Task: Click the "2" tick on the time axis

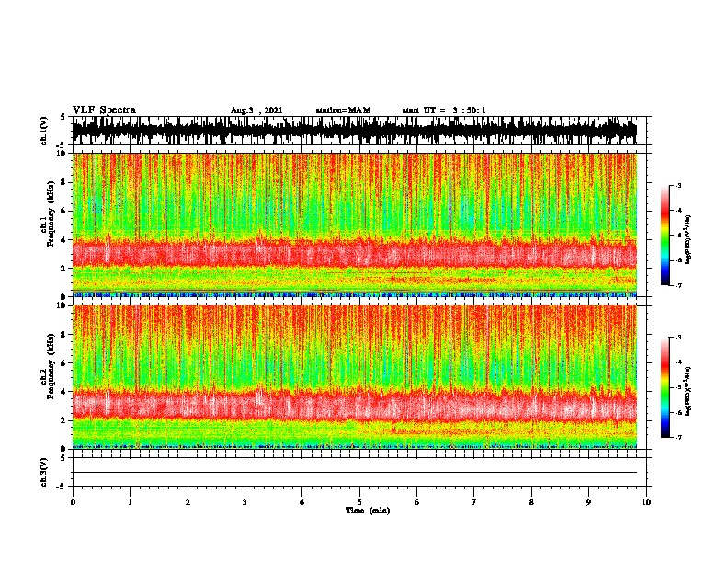Action: [x=188, y=502]
